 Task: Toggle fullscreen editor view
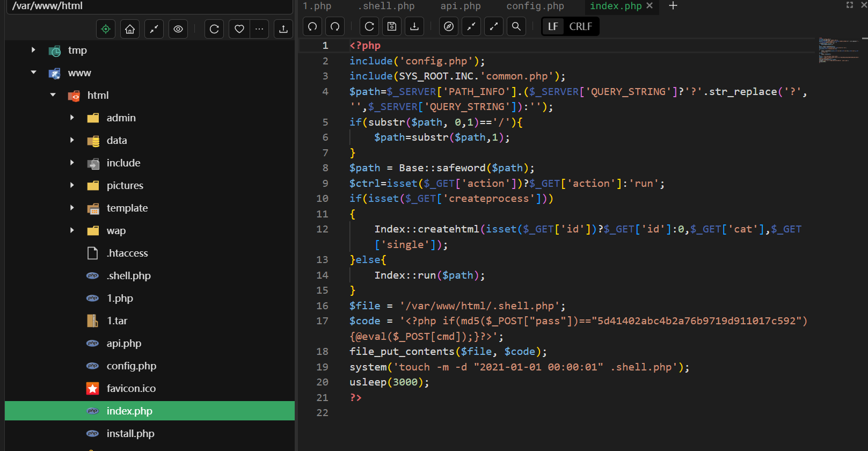(850, 5)
